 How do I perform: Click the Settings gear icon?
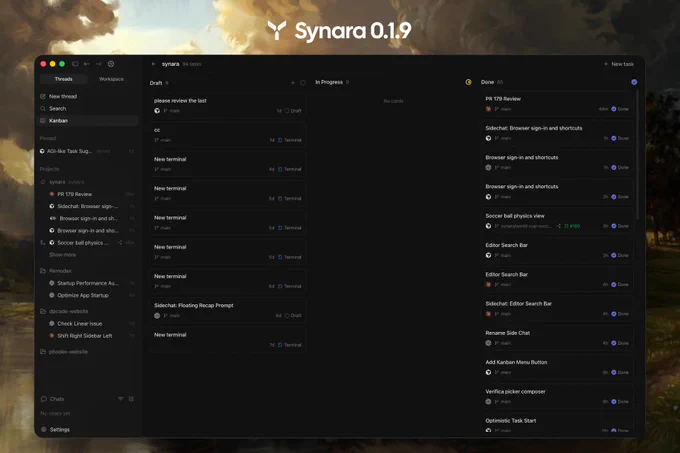click(x=43, y=429)
